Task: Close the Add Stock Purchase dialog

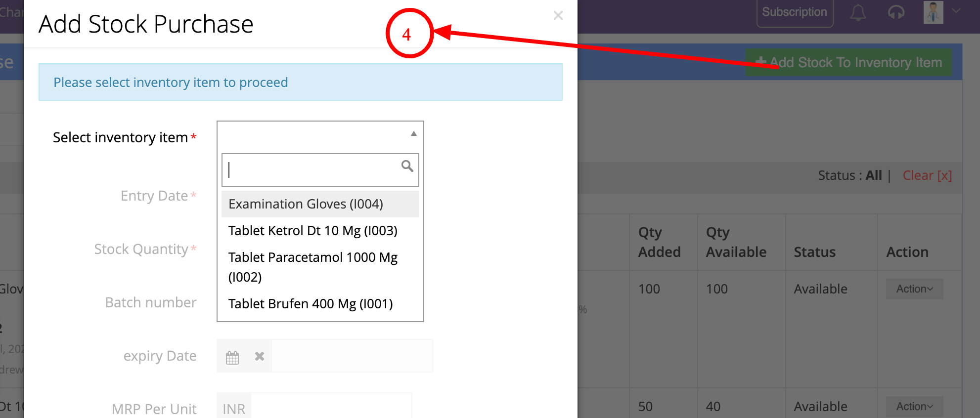Action: pyautogui.click(x=558, y=15)
